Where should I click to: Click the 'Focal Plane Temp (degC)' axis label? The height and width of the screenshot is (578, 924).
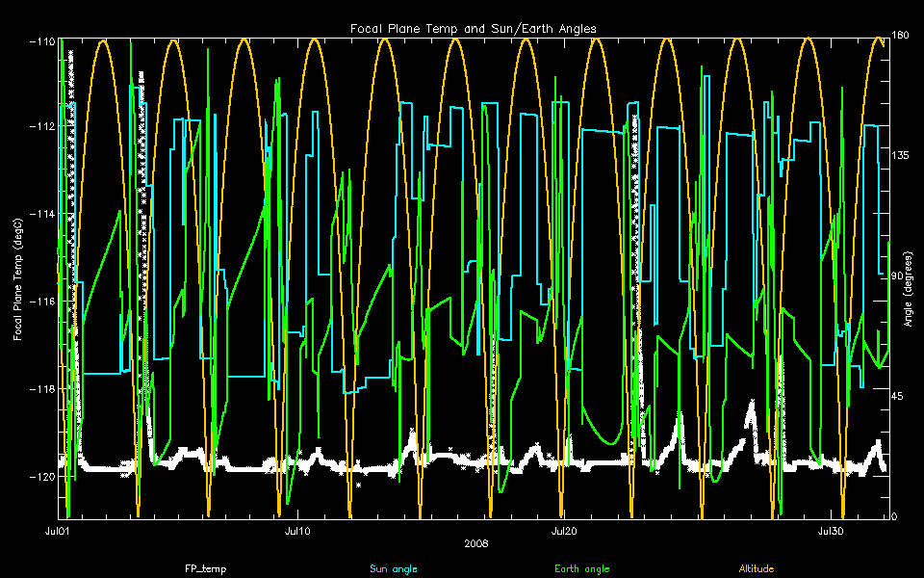pyautogui.click(x=17, y=279)
